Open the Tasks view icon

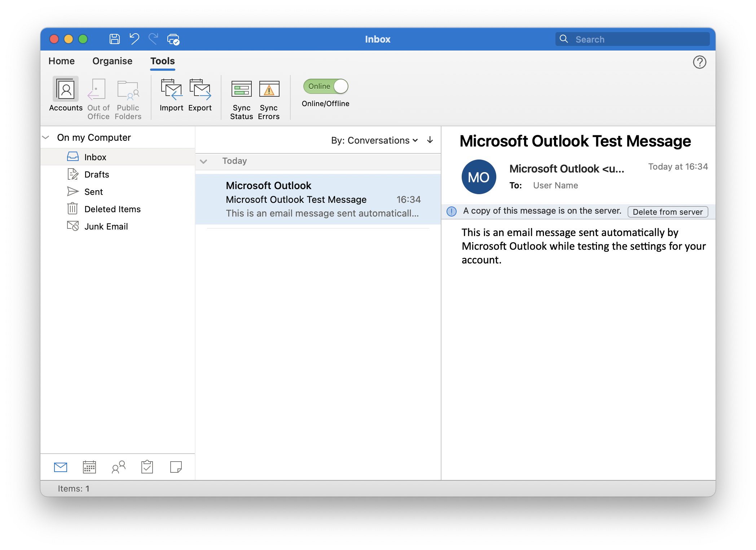pyautogui.click(x=147, y=467)
